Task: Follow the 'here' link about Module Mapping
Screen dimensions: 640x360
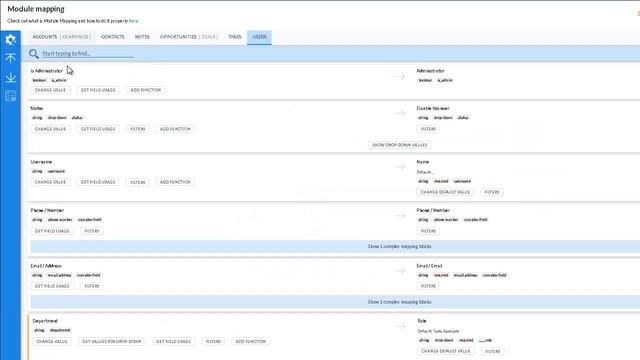Action: click(133, 21)
